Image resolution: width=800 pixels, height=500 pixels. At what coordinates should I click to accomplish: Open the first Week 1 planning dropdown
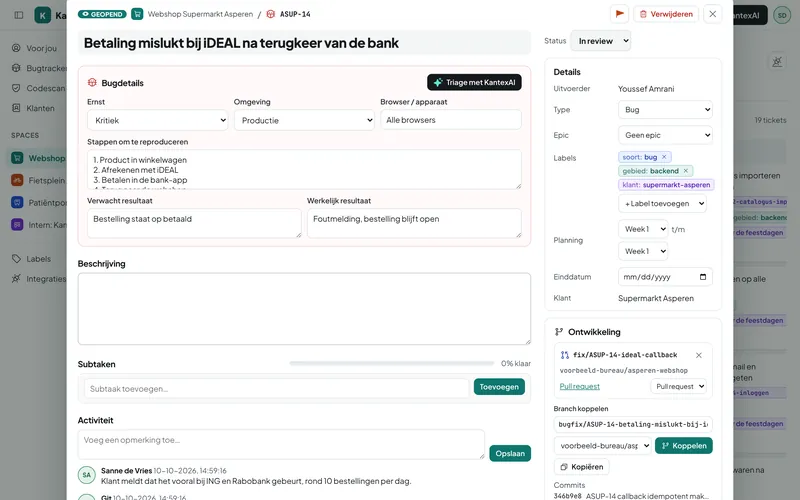(642, 229)
